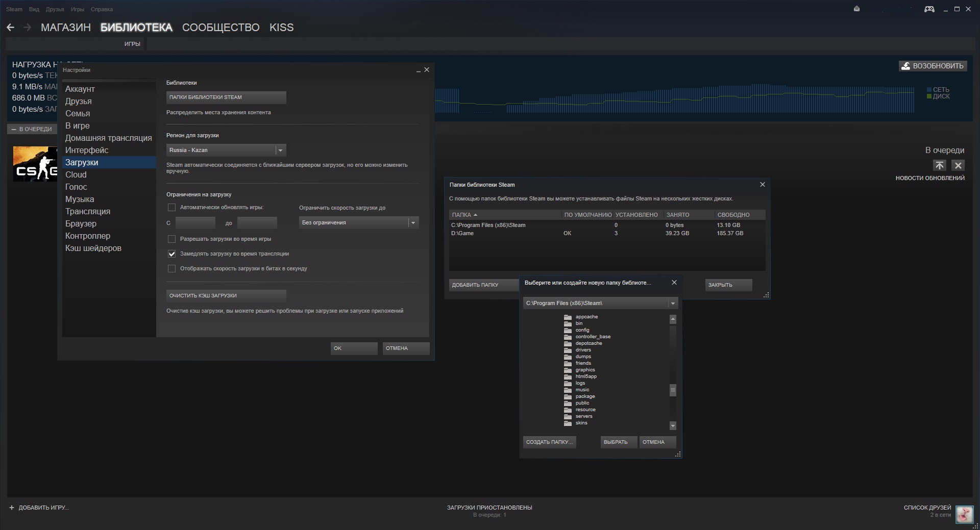Image resolution: width=980 pixels, height=530 pixels.
Task: Click friends list avatar icon
Action: 964,514
